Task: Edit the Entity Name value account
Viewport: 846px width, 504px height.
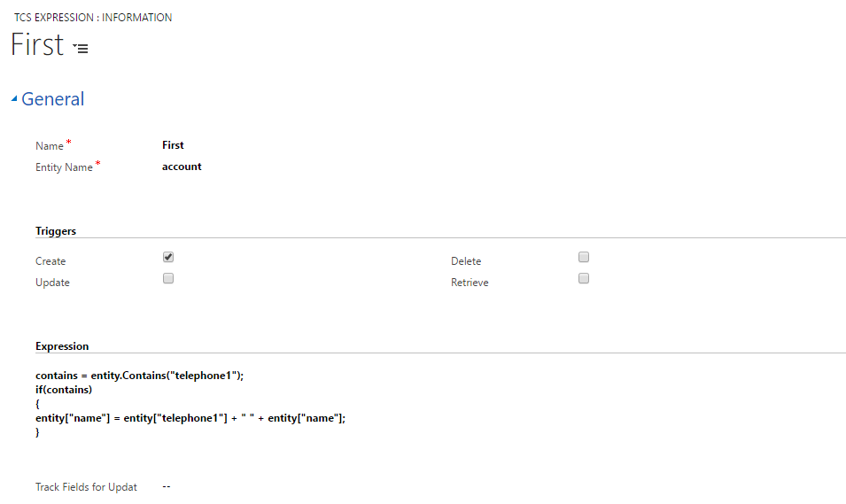Action: [x=182, y=167]
